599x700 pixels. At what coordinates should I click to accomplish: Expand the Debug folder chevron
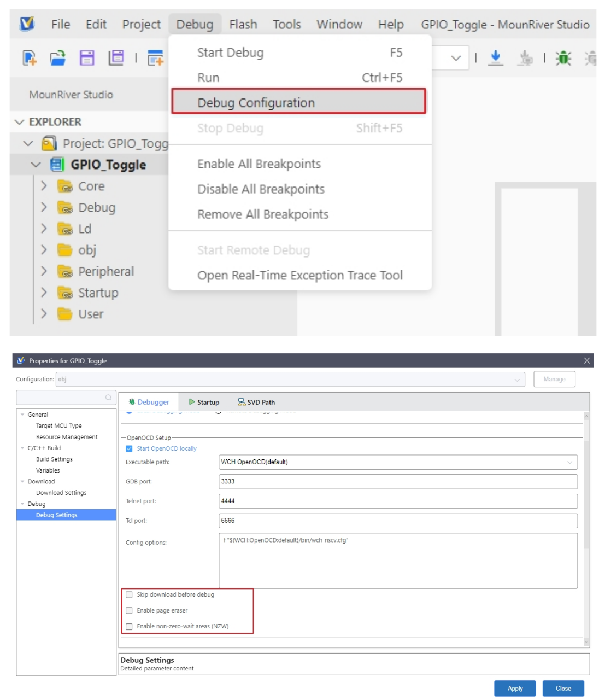coord(44,208)
